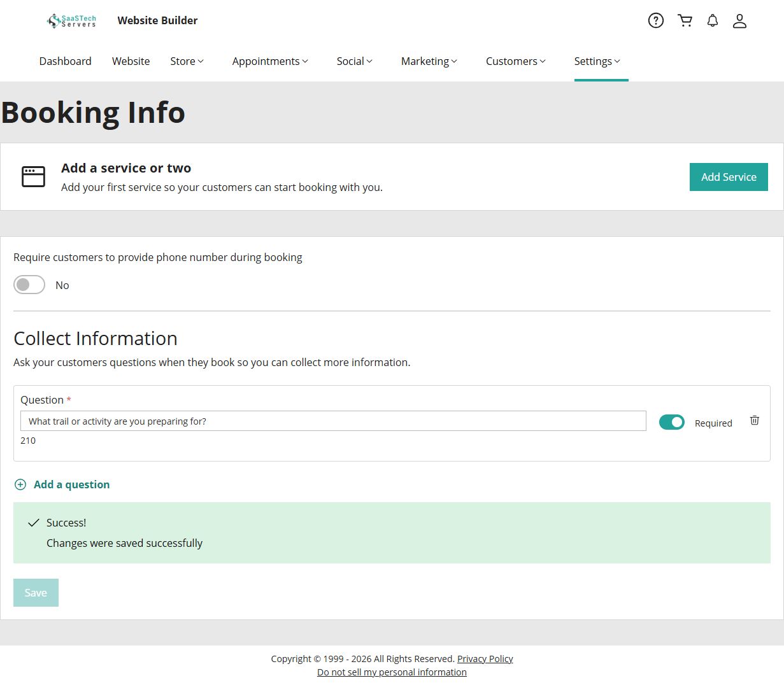Viewport: 784px width, 685px height.
Task: Go to the Dashboard tab
Action: click(x=65, y=61)
